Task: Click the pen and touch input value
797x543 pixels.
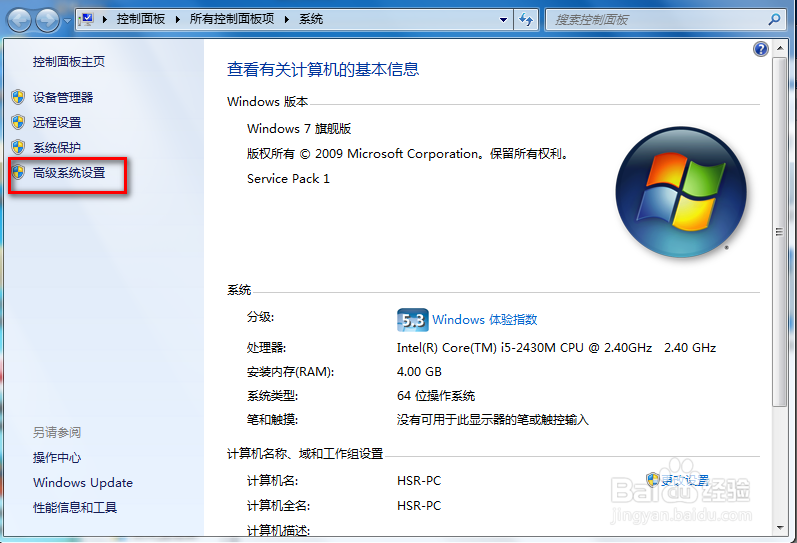Action: (493, 420)
